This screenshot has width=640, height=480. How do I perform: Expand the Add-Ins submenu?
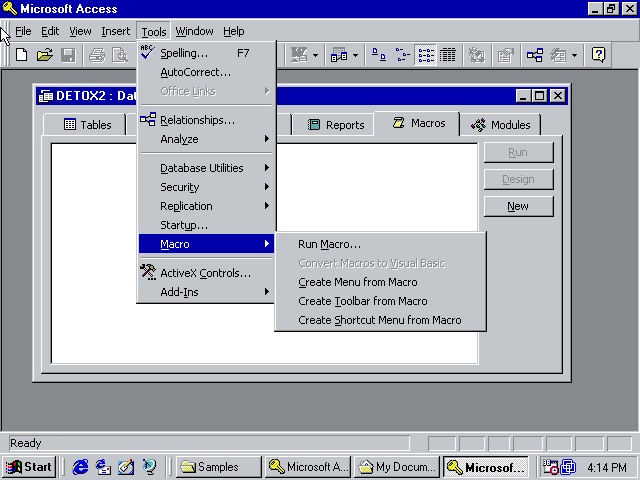(206, 292)
